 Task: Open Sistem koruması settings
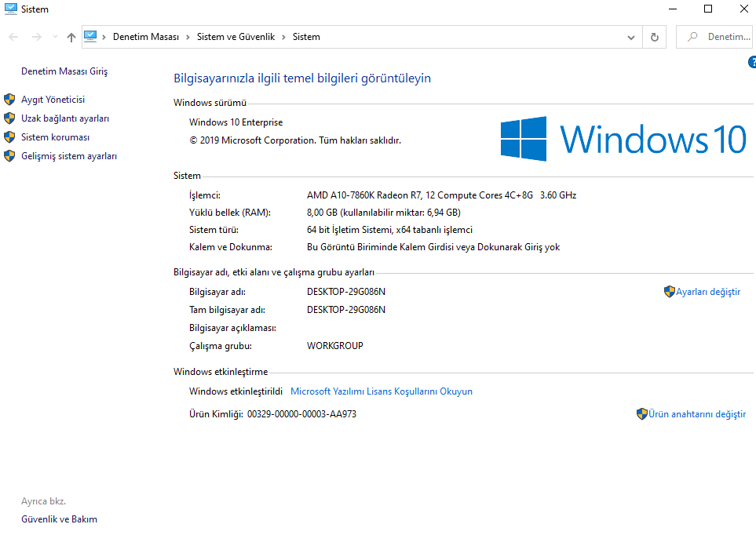[x=56, y=136]
